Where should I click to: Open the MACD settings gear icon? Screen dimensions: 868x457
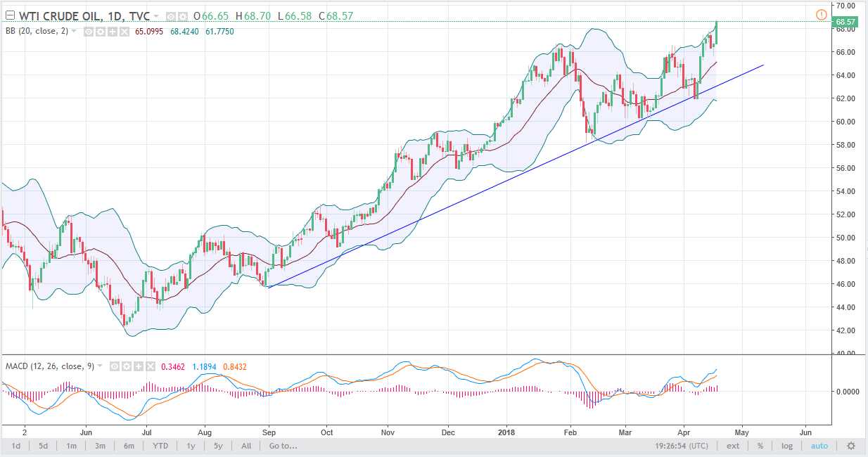click(127, 365)
